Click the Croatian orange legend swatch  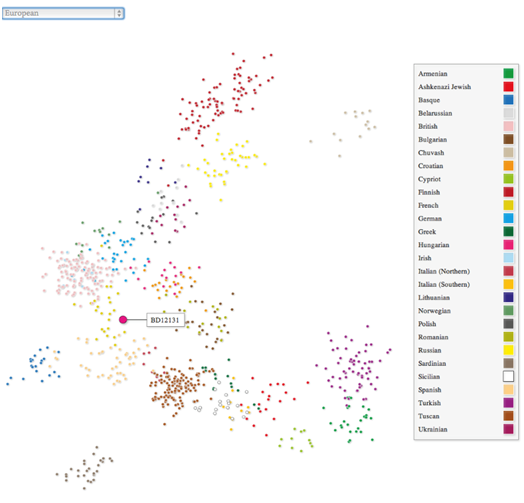click(508, 166)
